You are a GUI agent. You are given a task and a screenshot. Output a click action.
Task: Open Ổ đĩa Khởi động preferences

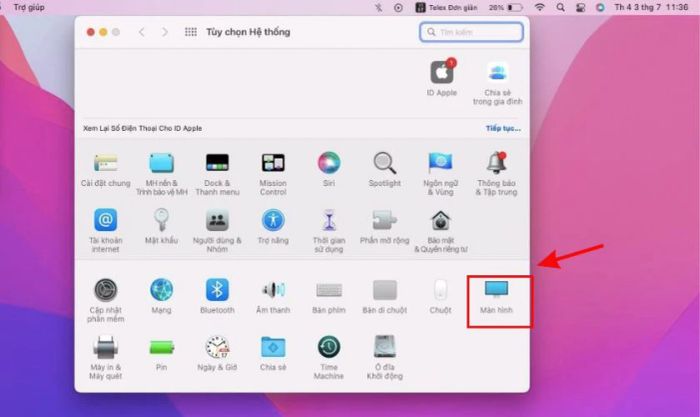[384, 358]
